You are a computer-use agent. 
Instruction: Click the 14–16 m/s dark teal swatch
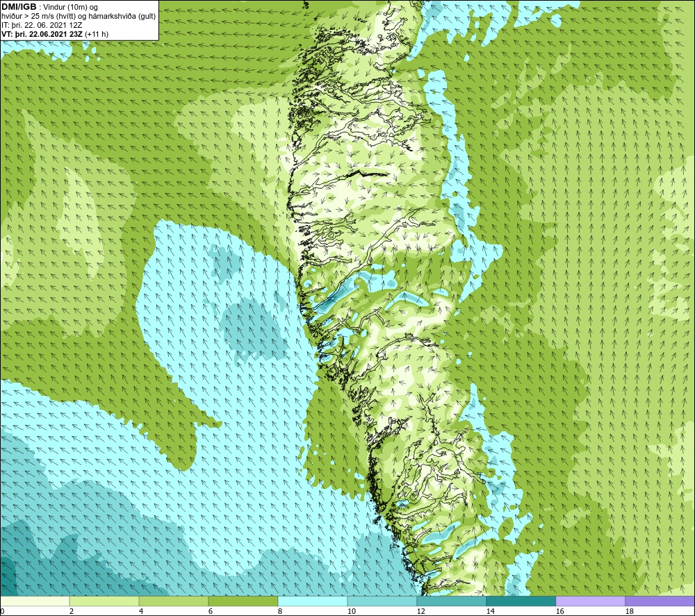(x=521, y=601)
